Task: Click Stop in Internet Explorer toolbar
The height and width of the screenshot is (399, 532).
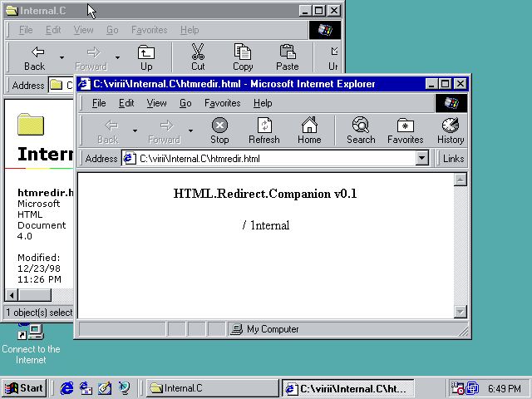Action: click(219, 131)
